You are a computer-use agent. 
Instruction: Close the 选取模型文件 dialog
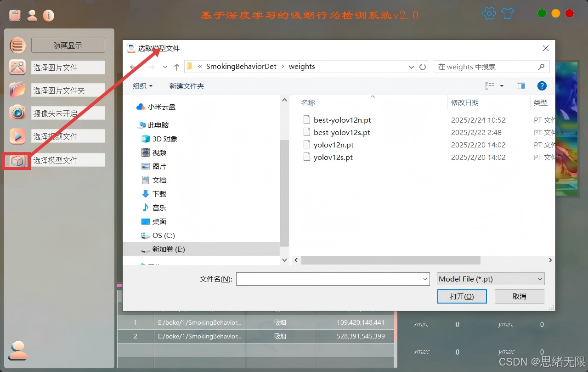click(x=546, y=48)
